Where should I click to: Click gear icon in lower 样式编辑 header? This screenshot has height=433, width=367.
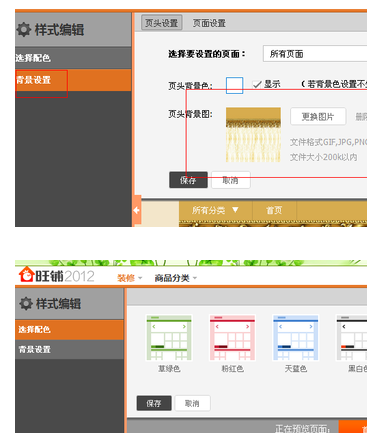coord(26,304)
